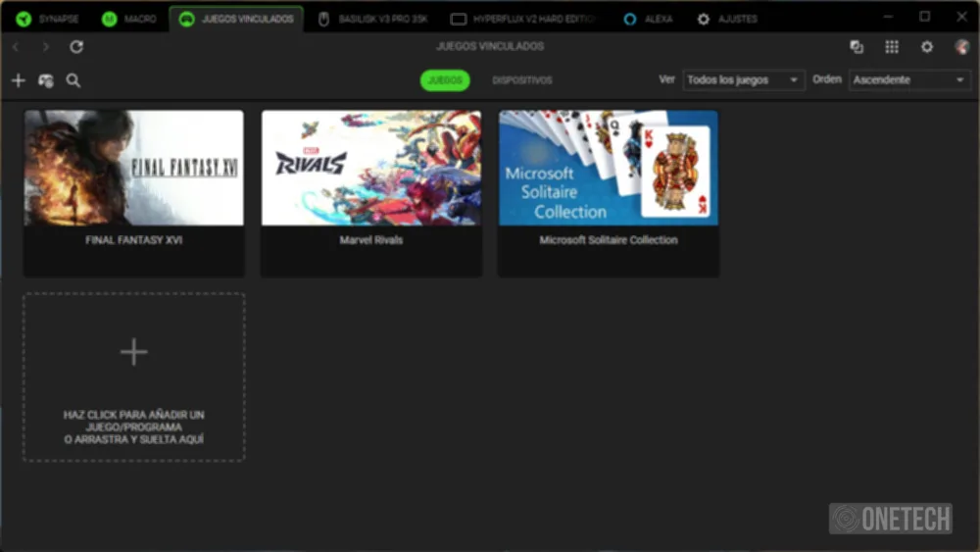Click the scan games controller icon
Image resolution: width=980 pixels, height=552 pixels.
[46, 80]
